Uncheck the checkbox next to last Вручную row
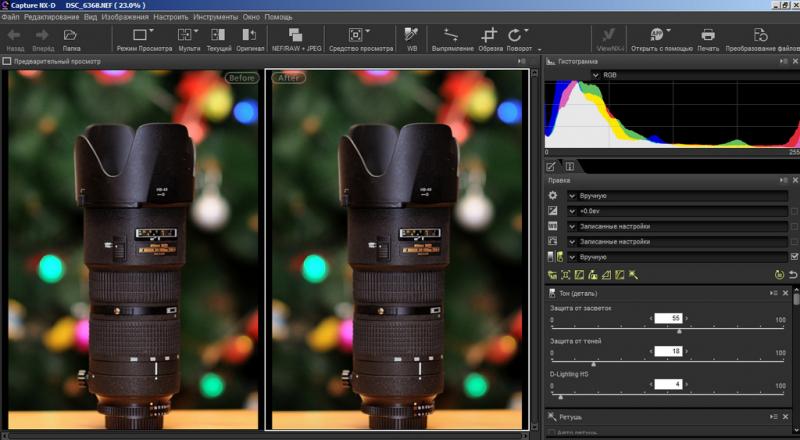 [x=794, y=257]
